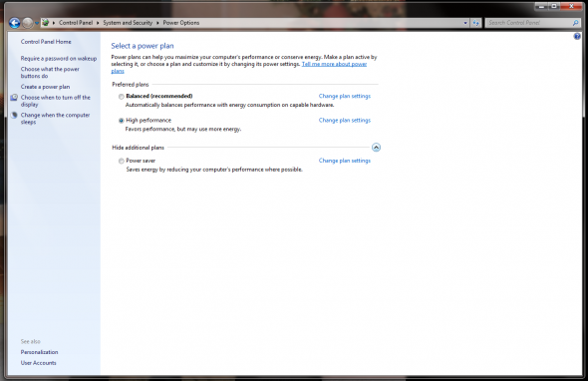588x381 pixels.
Task: Open Tell me more about power plans
Action: tap(334, 64)
